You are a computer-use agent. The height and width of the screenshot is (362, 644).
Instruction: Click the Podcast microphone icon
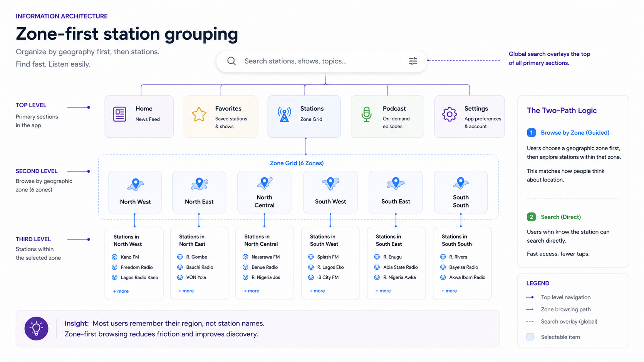pyautogui.click(x=367, y=114)
